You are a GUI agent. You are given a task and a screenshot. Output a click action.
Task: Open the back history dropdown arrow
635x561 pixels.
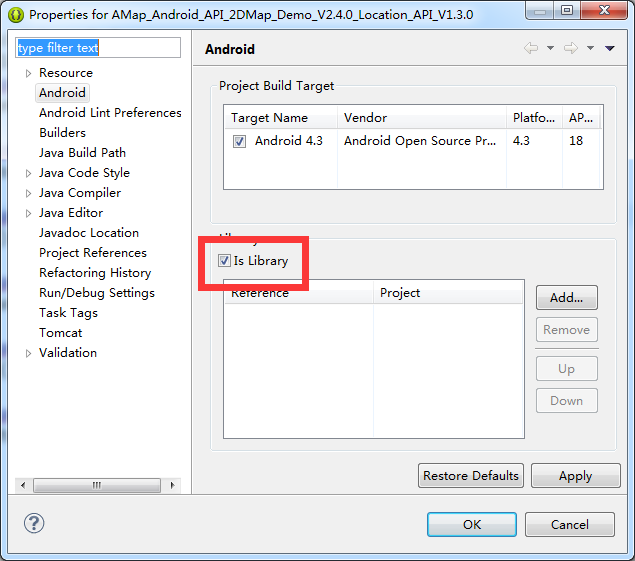550,48
